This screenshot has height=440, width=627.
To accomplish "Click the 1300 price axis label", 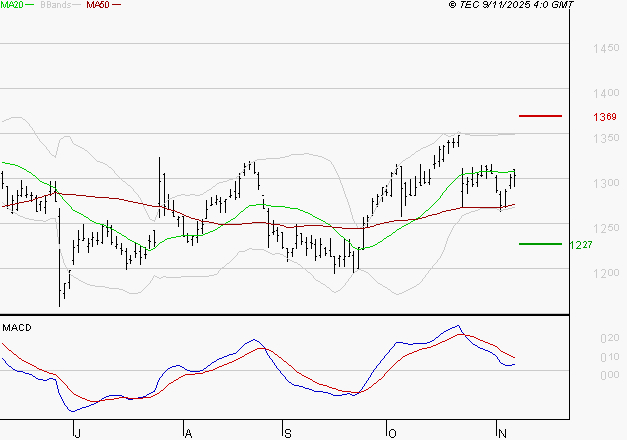I will (606, 183).
